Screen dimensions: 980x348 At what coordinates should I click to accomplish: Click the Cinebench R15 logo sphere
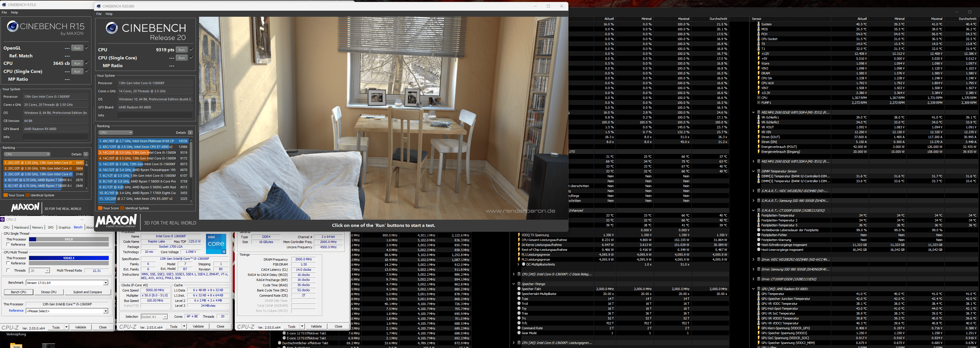click(13, 26)
